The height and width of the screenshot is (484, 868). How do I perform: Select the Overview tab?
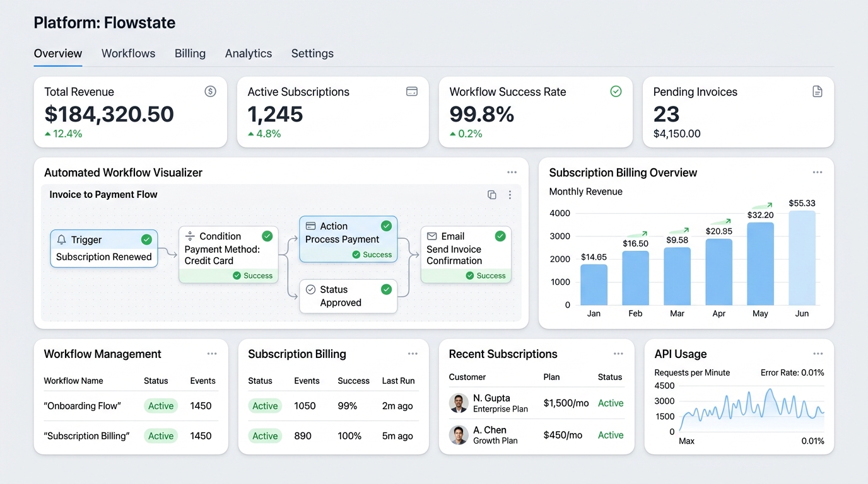58,54
